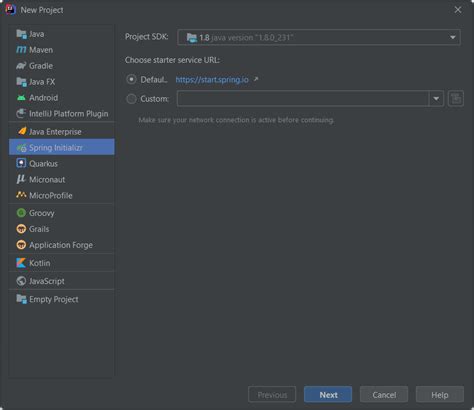
Task: Click the Previous button
Action: [272, 395]
